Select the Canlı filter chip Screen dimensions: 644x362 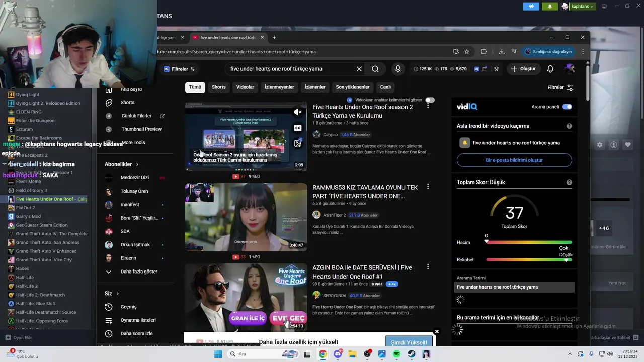(x=385, y=87)
